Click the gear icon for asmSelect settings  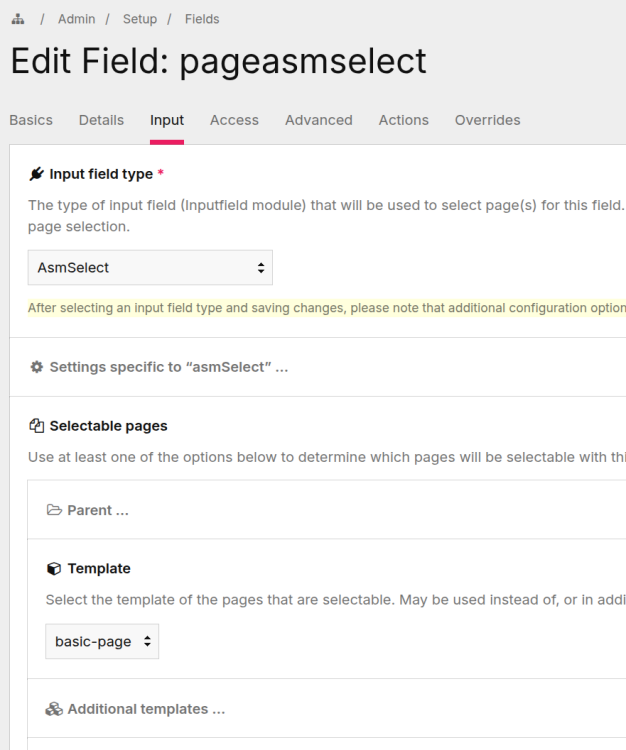(x=37, y=367)
